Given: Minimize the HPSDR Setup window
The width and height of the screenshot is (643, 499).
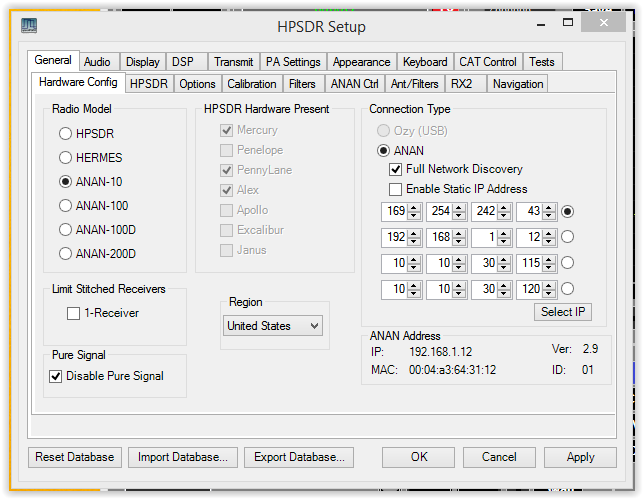Looking at the screenshot, I should coord(541,25).
